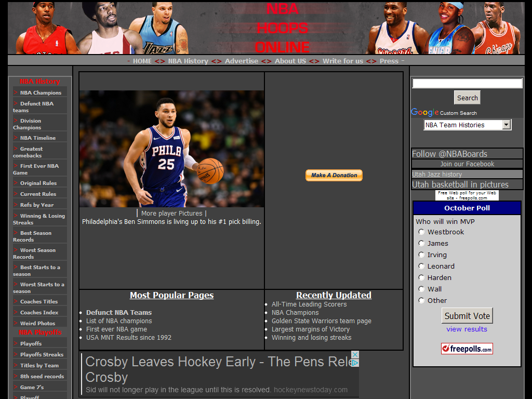This screenshot has width=532, height=399.
Task: Click inside the search text field
Action: click(x=467, y=83)
